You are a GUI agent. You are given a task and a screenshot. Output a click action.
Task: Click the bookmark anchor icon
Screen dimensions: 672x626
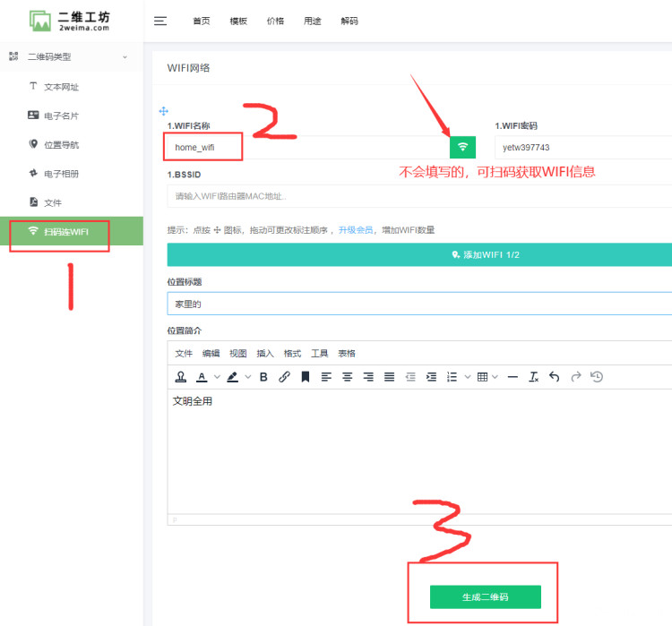[x=305, y=377]
